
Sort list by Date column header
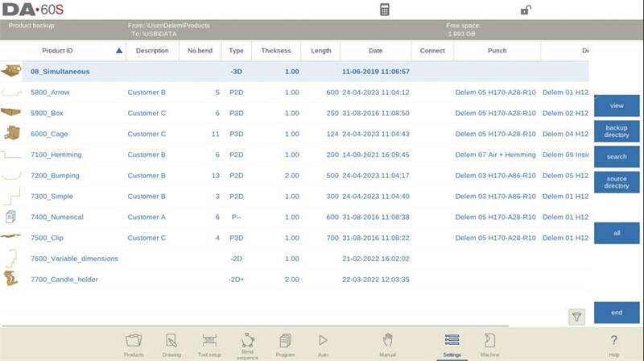375,51
